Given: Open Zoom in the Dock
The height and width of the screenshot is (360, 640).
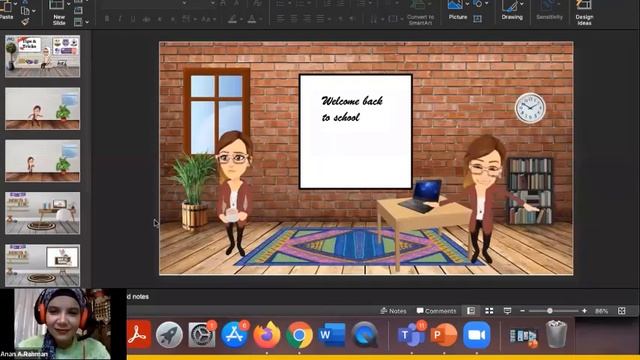Looking at the screenshot, I should click(477, 335).
